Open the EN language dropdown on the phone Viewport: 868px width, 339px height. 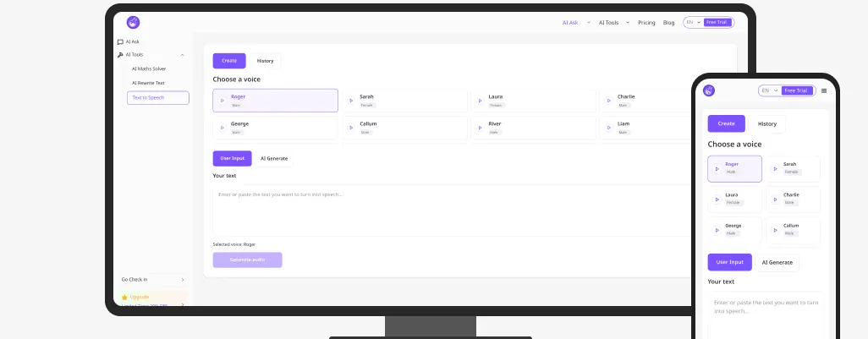[x=770, y=90]
